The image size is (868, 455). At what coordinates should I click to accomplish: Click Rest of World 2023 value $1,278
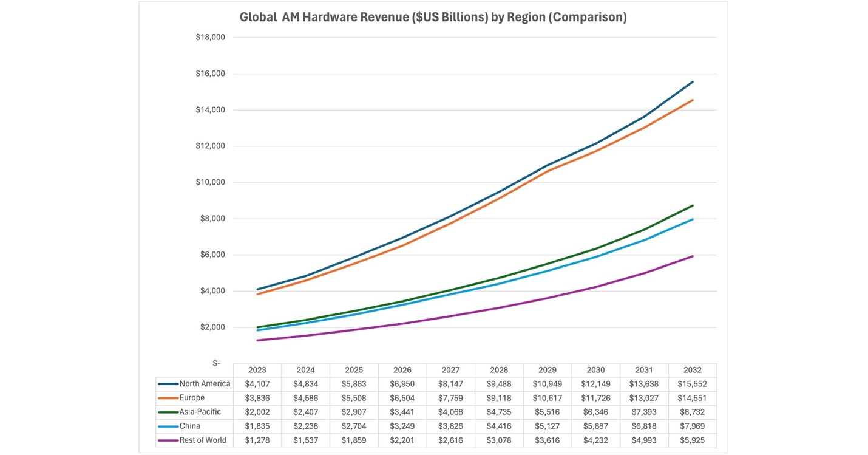(257, 440)
